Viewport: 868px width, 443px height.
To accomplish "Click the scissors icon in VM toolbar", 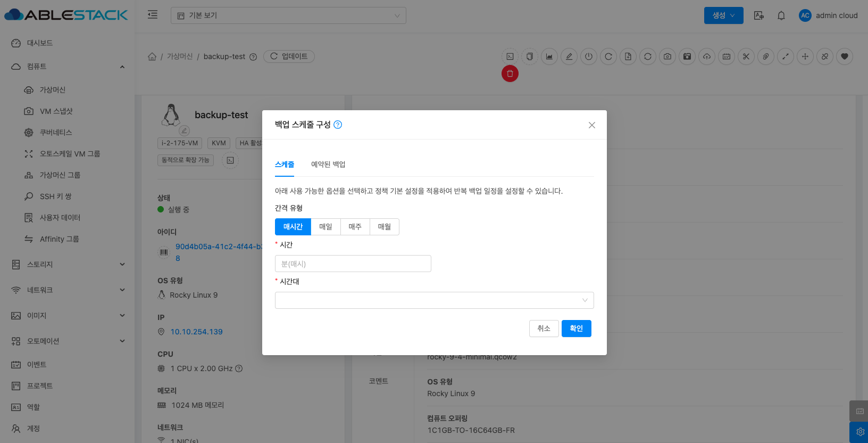I will (746, 56).
